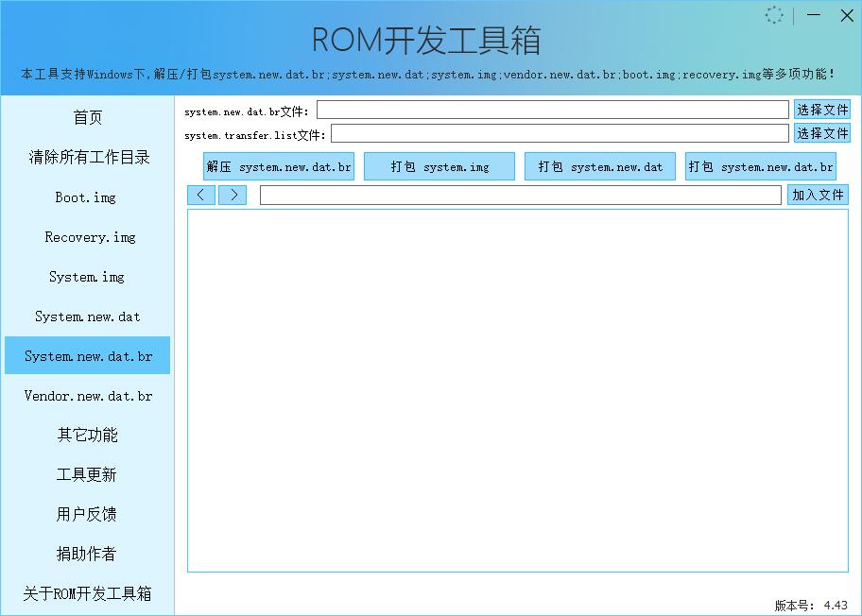Open the System.new.dat section
The image size is (862, 616).
[85, 316]
